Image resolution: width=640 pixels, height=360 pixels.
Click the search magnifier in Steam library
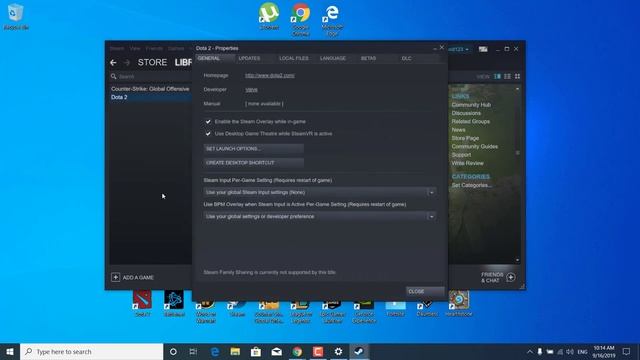point(113,76)
